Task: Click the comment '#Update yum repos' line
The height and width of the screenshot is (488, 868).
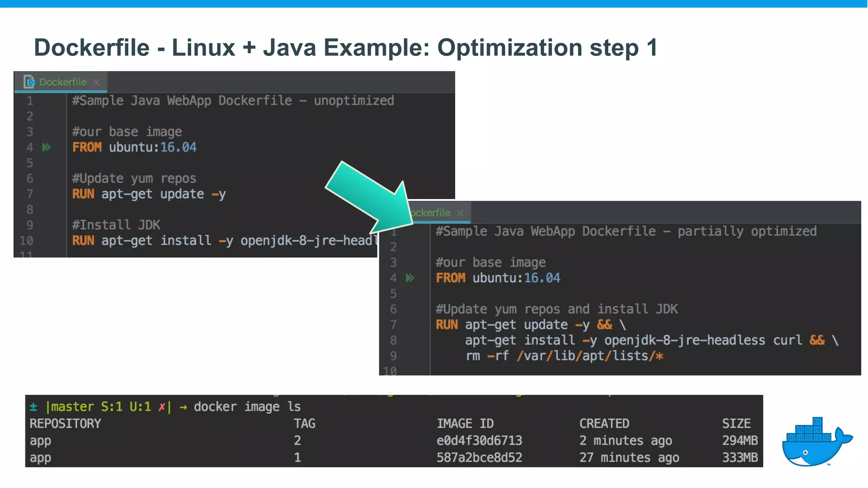Action: point(134,178)
